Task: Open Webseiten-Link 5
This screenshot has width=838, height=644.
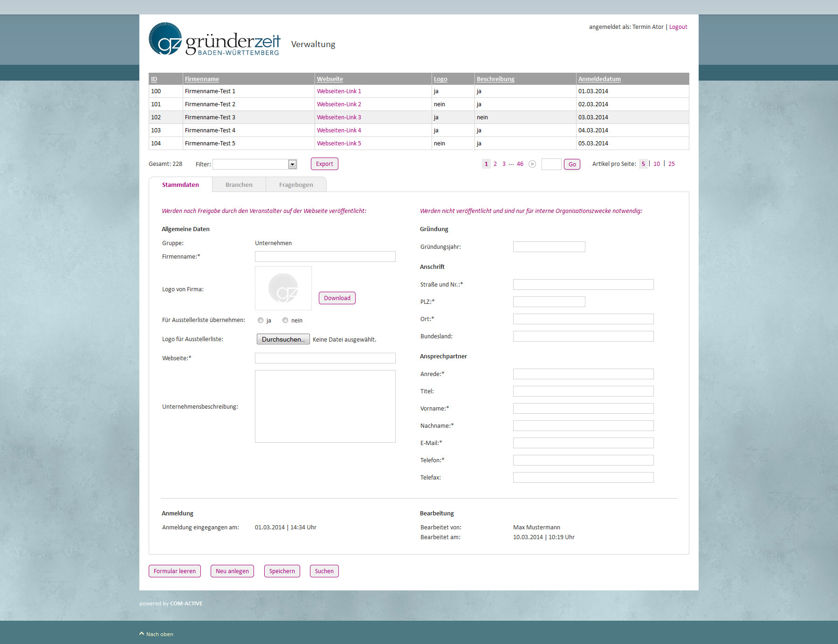Action: [x=339, y=144]
